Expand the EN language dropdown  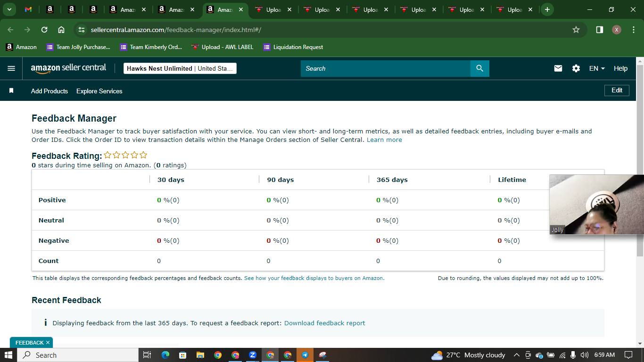597,68
